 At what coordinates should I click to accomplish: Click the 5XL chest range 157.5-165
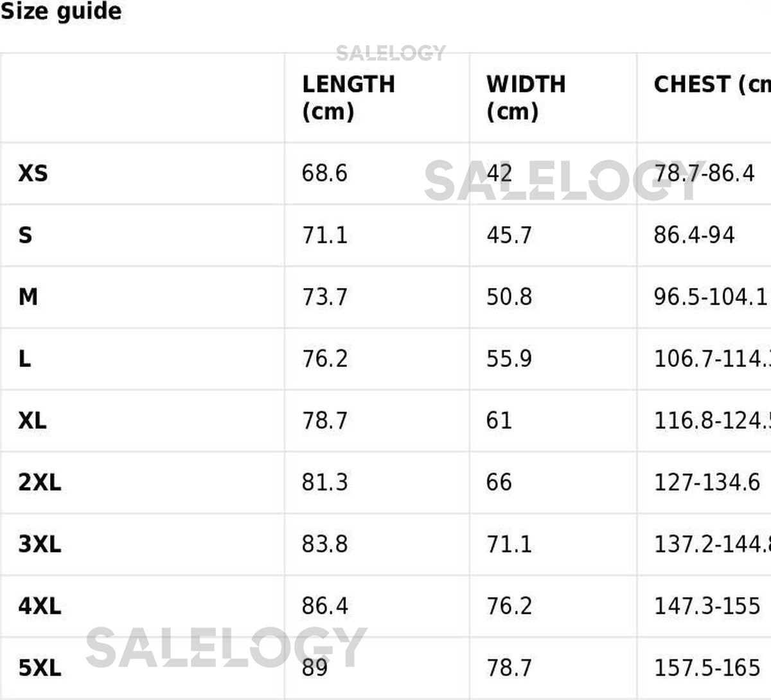point(707,668)
